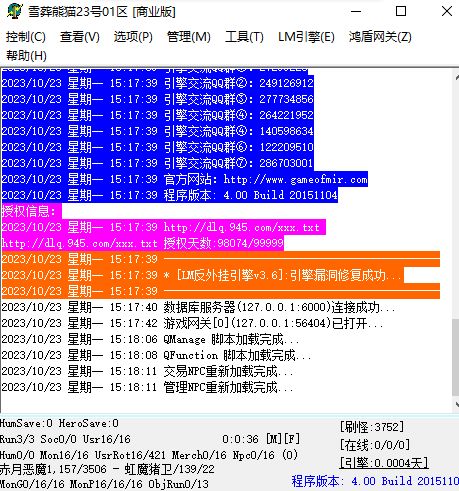Select QQ群⑥ 122209510 log line

[157, 147]
